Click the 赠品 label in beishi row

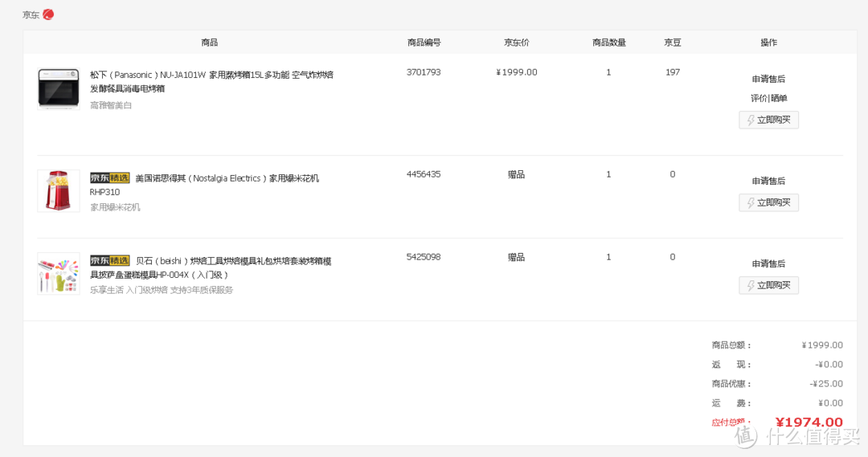pyautogui.click(x=517, y=257)
